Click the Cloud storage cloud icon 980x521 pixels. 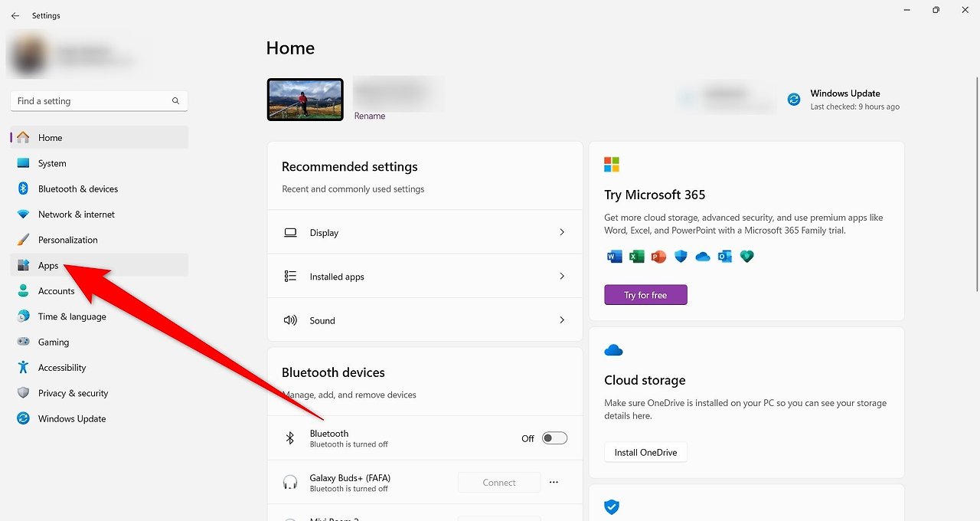pyautogui.click(x=613, y=351)
